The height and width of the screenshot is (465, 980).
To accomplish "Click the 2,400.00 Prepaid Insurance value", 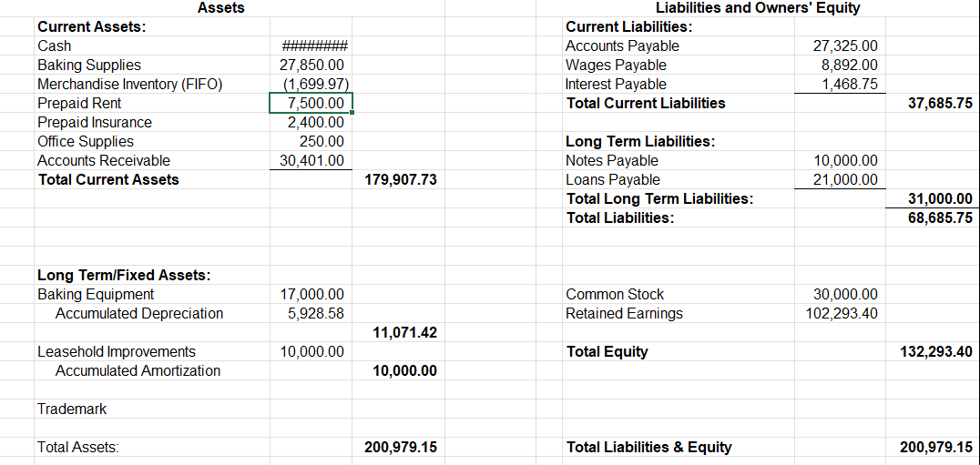I will pos(315,122).
